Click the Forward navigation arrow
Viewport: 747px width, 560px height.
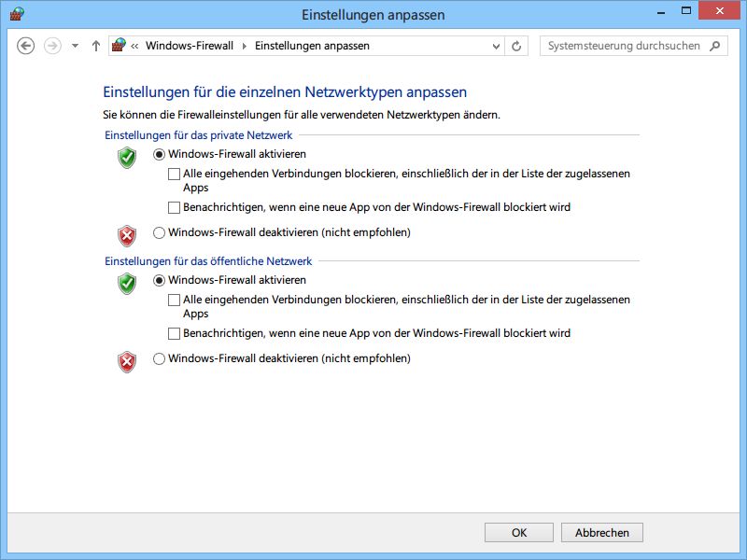coord(52,46)
